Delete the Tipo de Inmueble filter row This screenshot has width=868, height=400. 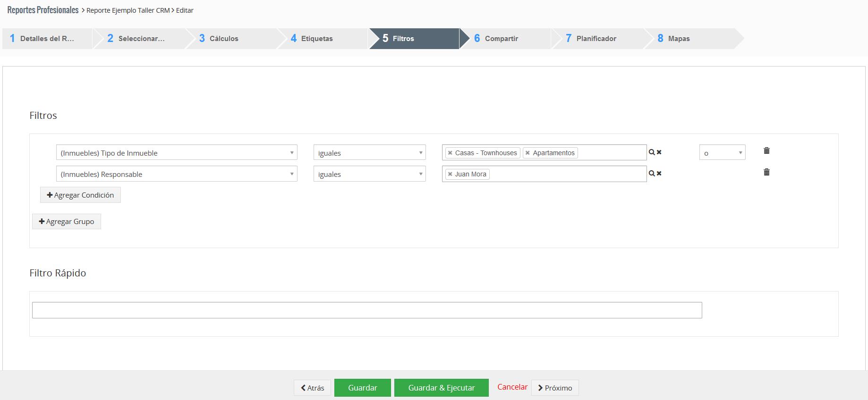click(766, 151)
